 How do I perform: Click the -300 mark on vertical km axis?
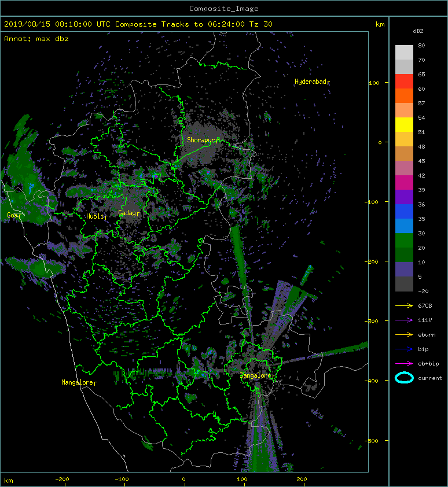click(x=372, y=321)
